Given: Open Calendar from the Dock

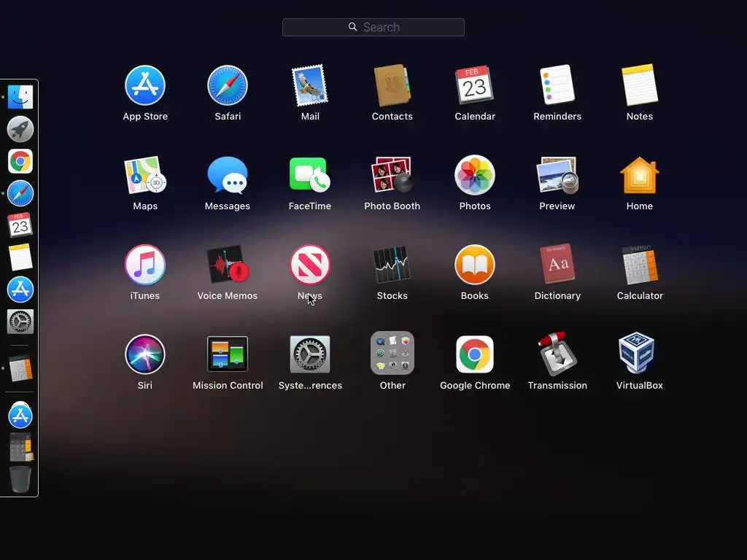Looking at the screenshot, I should (x=20, y=225).
